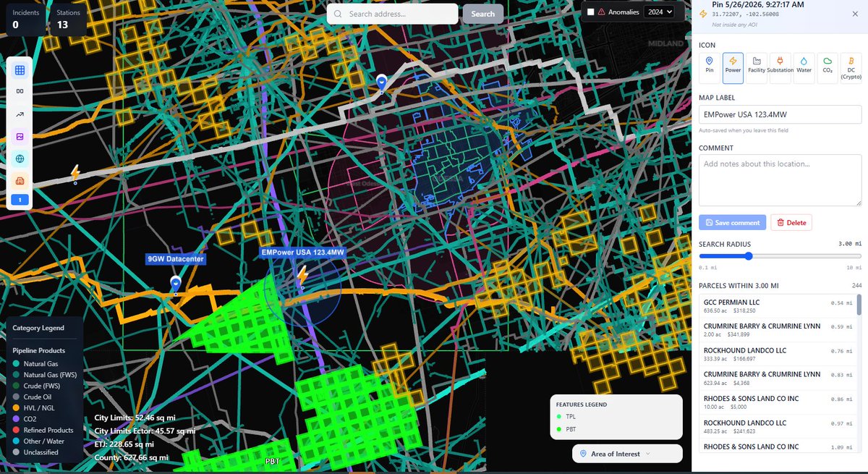Select ROCKHOUND LANDCO LLC parcel at 0.97 mi
This screenshot has width=868, height=474.
(x=778, y=426)
